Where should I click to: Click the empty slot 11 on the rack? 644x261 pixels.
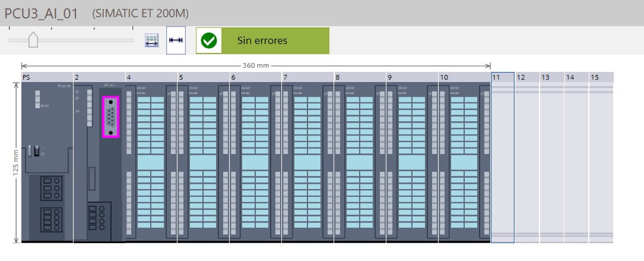[502, 162]
